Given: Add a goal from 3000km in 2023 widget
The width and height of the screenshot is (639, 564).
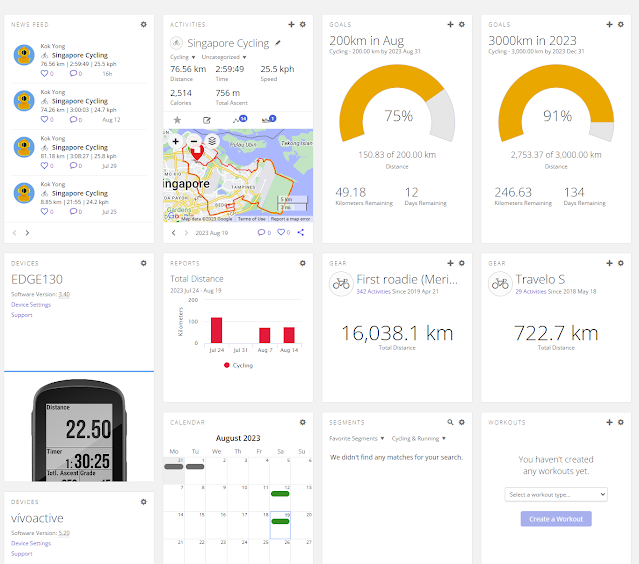Looking at the screenshot, I should (609, 24).
